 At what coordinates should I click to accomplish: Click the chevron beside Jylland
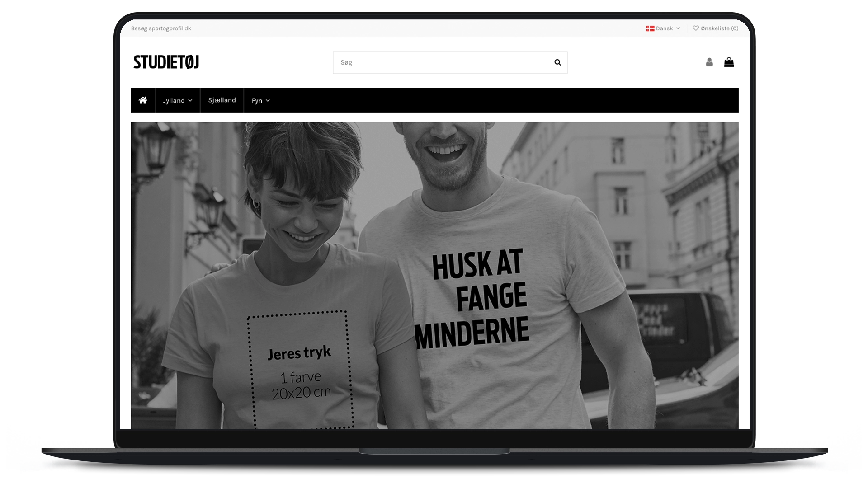191,100
